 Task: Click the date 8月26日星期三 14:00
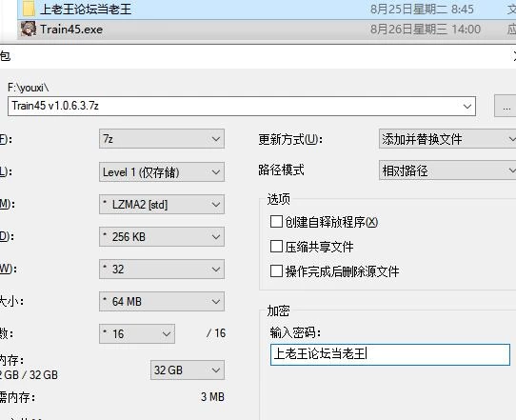(x=426, y=30)
